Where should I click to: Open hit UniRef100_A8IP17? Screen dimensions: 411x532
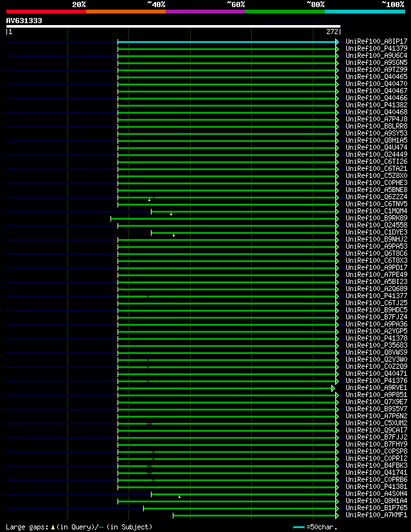376,41
